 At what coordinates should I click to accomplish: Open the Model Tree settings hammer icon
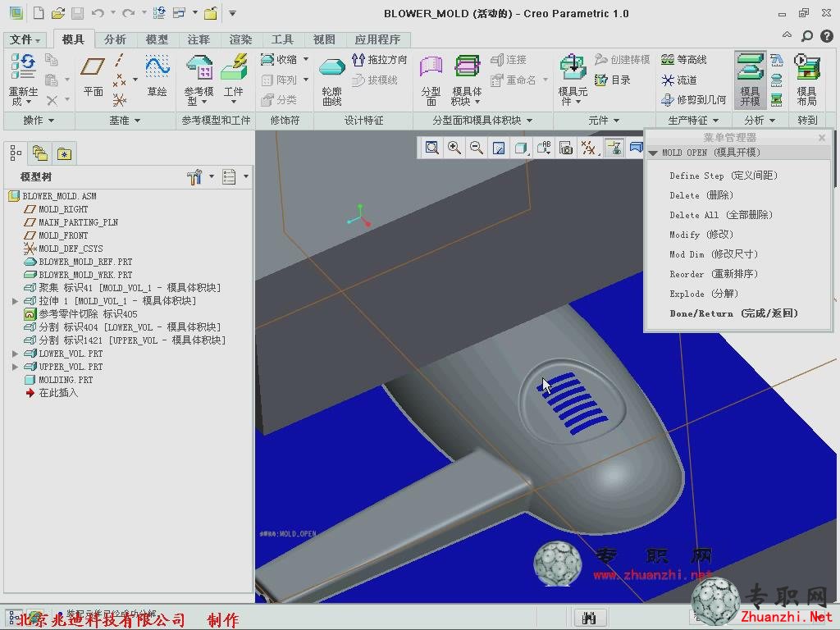tap(194, 176)
